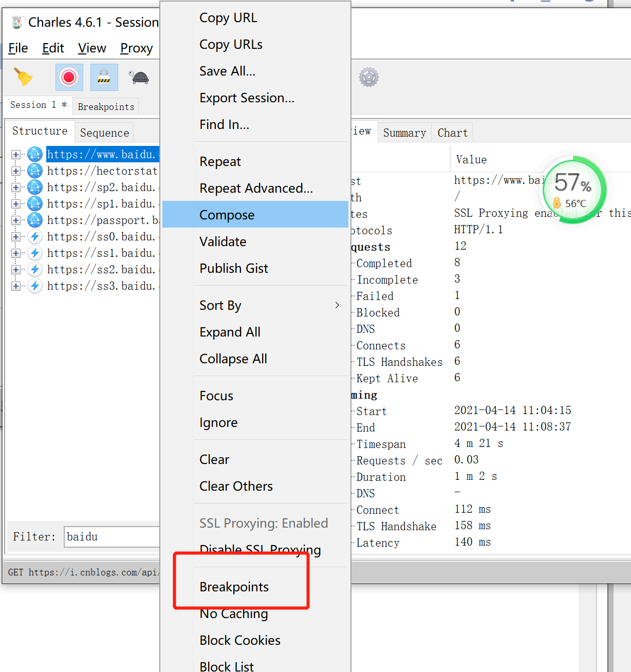Choose Focus in context menu
Screen dimensions: 631x672
(255, 396)
